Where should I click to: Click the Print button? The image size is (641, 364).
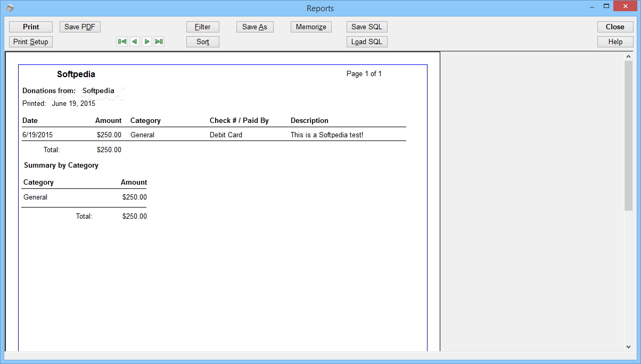tap(31, 27)
